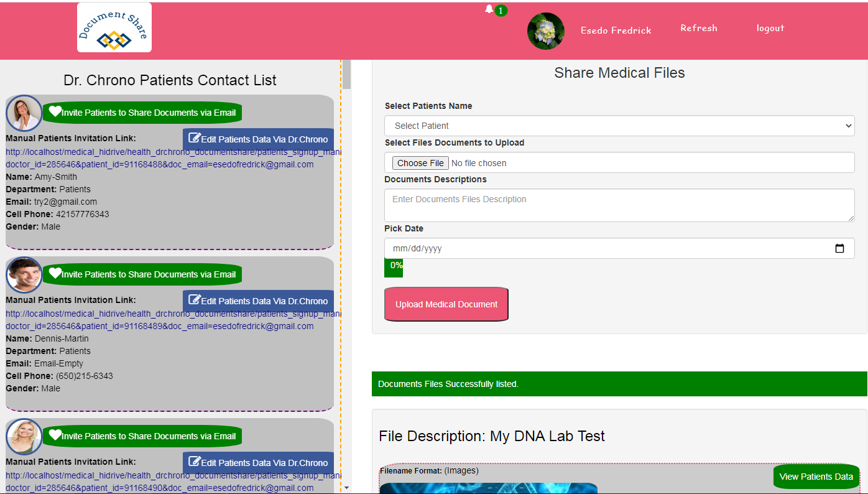Screen dimensions: 868x494
Task: Click the 0% upload progress bar
Action: point(394,268)
